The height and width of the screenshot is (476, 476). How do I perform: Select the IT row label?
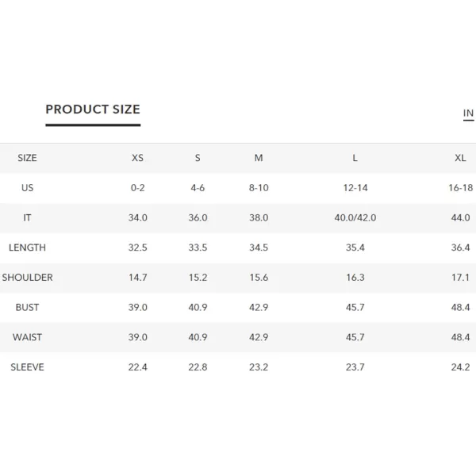click(27, 217)
